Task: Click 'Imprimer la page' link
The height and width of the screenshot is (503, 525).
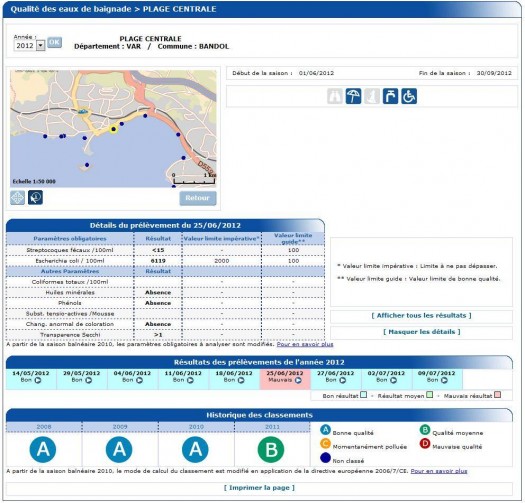Action: coord(259,488)
